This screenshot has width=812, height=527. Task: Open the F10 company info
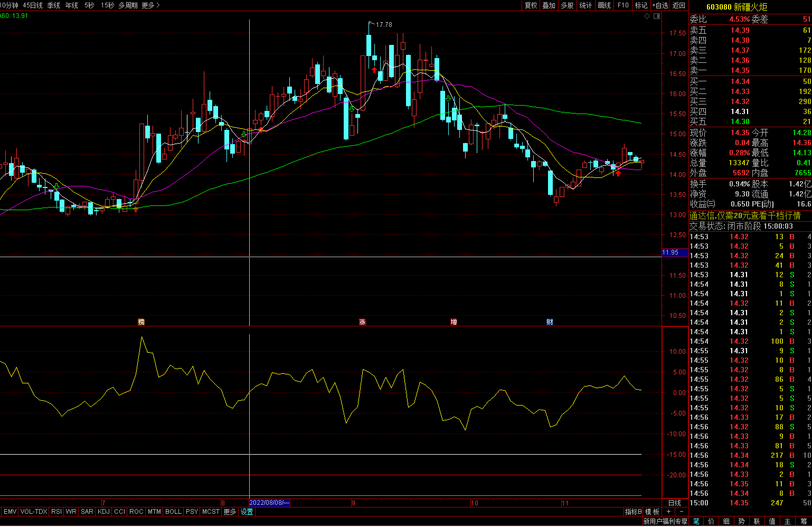point(623,5)
